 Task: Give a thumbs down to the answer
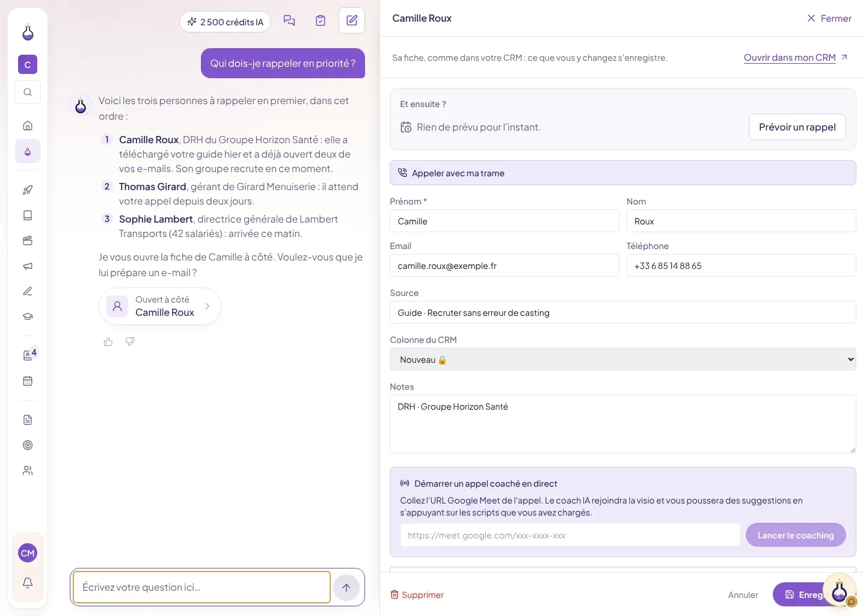pyautogui.click(x=130, y=342)
